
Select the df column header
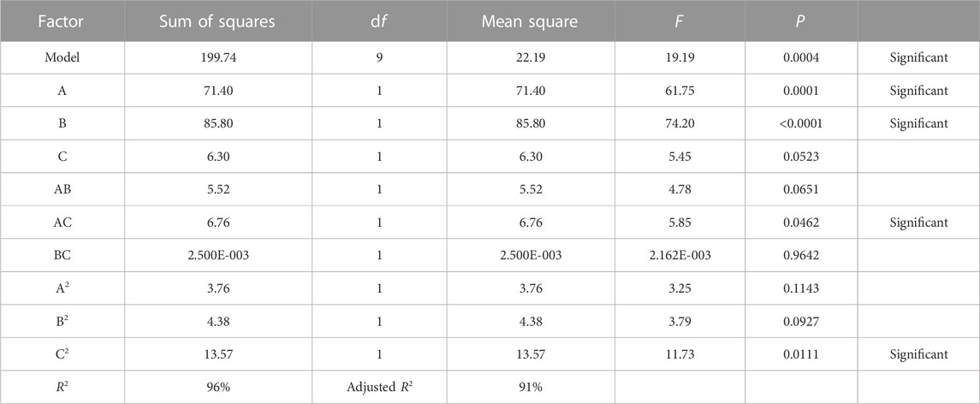click(x=379, y=22)
